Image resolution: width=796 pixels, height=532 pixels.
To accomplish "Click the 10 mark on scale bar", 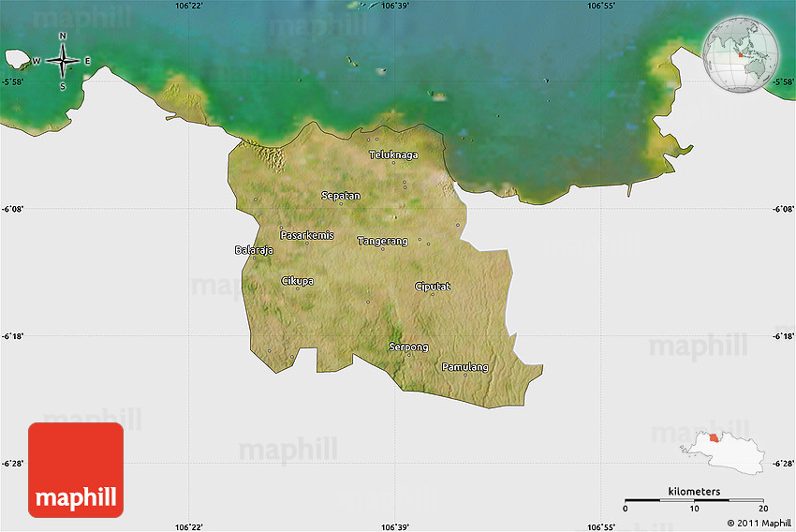I will (694, 510).
